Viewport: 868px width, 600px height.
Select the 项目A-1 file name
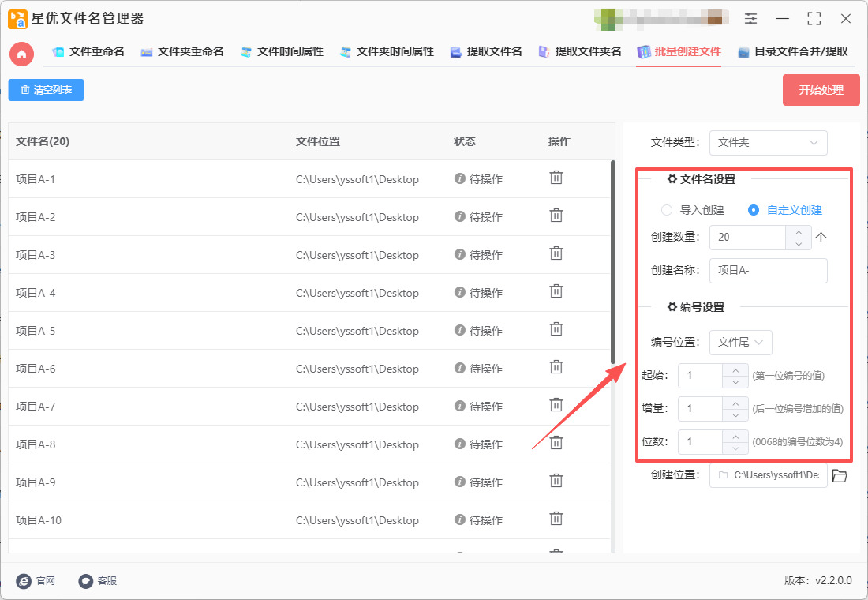[x=36, y=179]
